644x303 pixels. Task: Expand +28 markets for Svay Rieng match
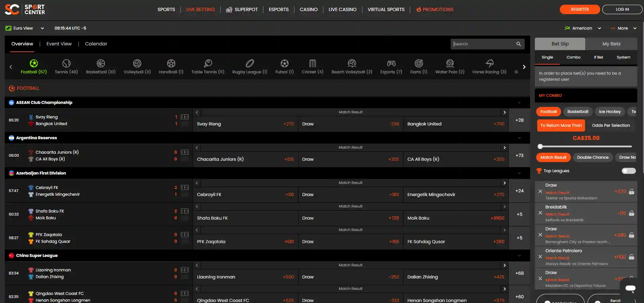519,120
